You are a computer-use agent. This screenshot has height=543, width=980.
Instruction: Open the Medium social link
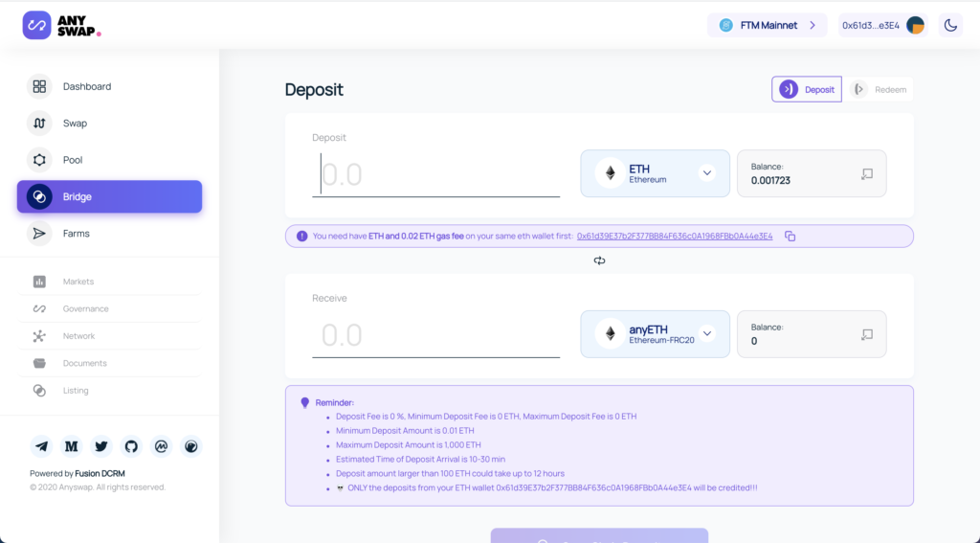pos(71,446)
